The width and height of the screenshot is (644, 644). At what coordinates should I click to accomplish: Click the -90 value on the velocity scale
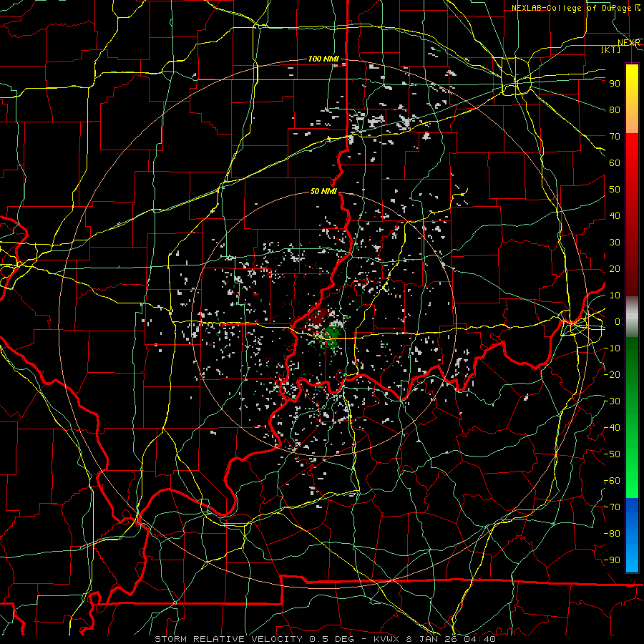tap(613, 560)
